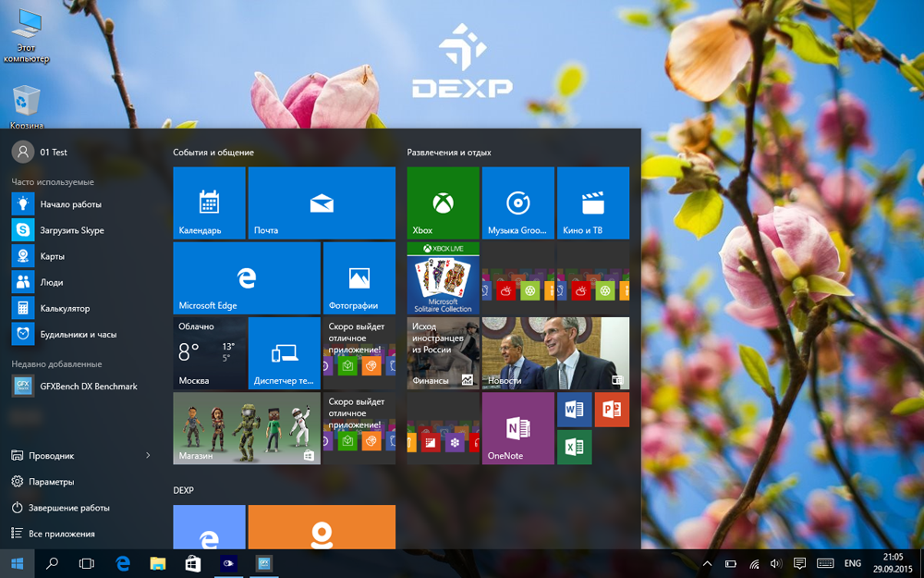Launch the OneNote tile
This screenshot has width=924, height=578.
(518, 428)
